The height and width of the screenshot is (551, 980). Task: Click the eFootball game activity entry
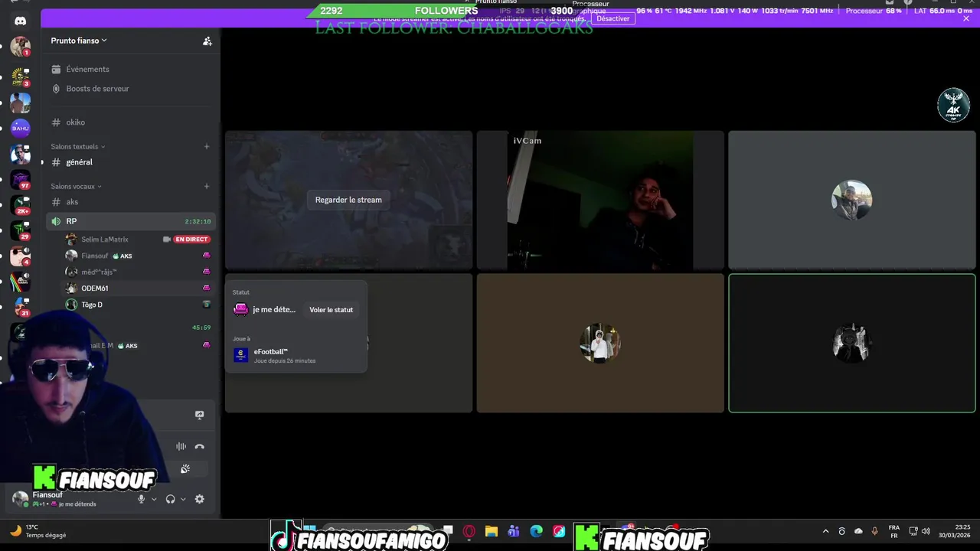click(x=296, y=355)
